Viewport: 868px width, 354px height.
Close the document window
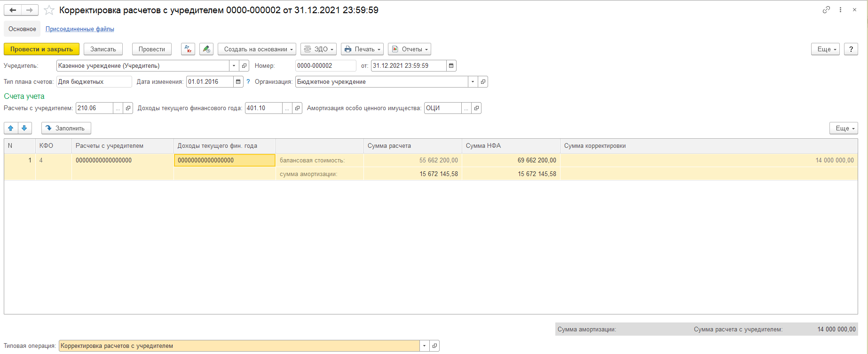coord(854,10)
